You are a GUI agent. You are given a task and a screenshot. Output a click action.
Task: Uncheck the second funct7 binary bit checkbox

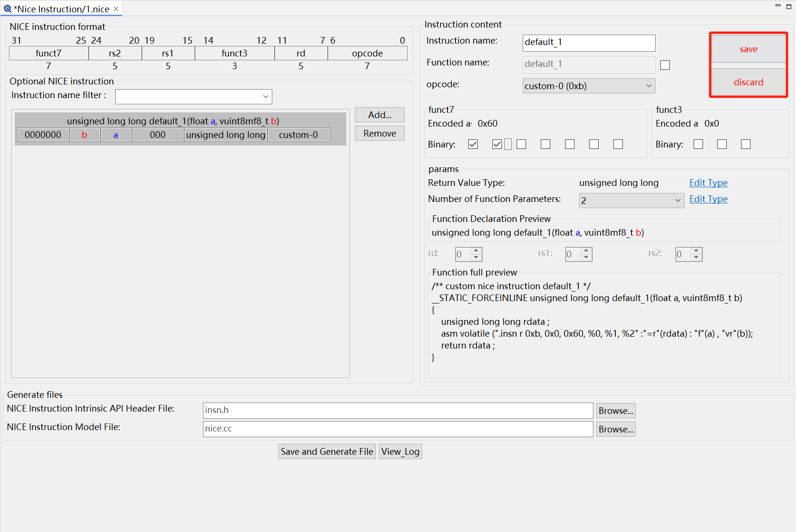[x=497, y=144]
